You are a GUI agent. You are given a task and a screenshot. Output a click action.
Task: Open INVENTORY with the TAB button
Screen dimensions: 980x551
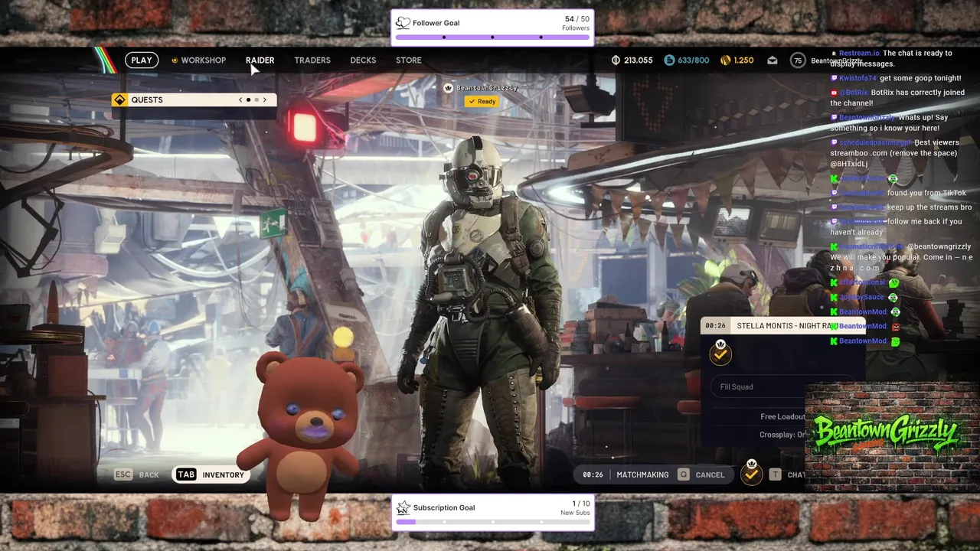[x=211, y=474]
